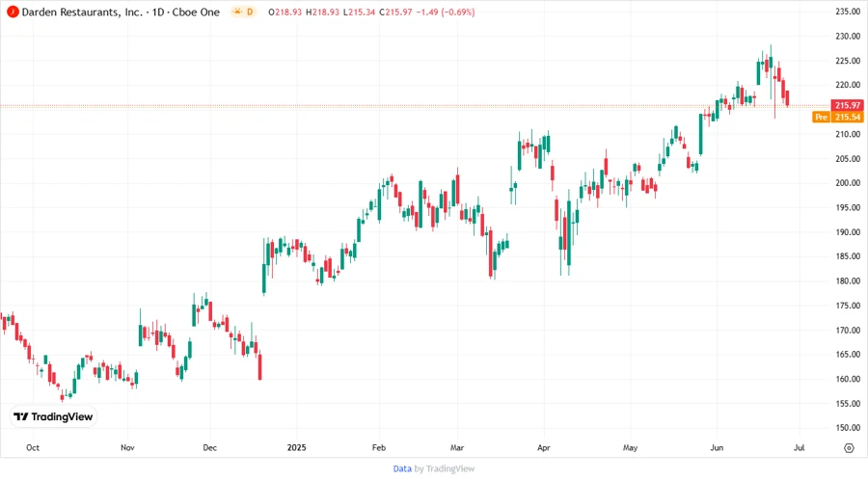Viewport: 868px width, 480px height.
Task: Open the chart settings gear icon
Action: pos(849,448)
